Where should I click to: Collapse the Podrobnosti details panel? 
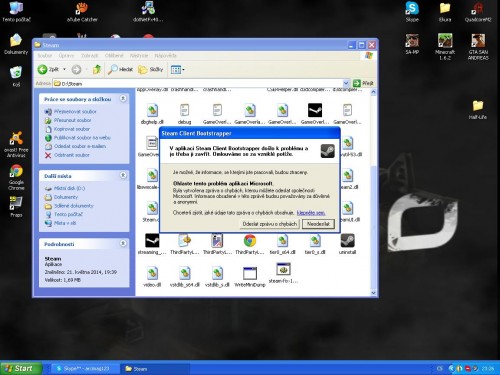click(123, 244)
